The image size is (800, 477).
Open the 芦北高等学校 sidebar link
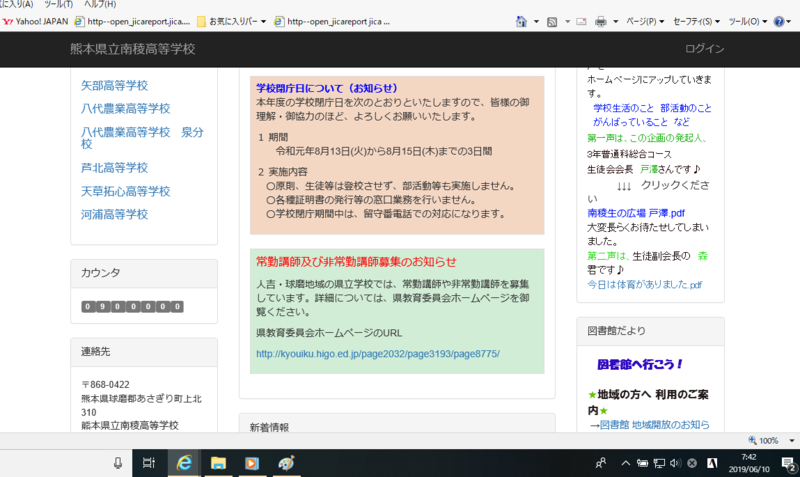click(114, 168)
